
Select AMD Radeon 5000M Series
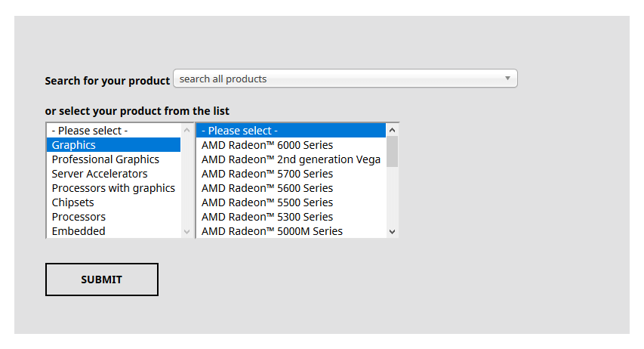pos(291,231)
